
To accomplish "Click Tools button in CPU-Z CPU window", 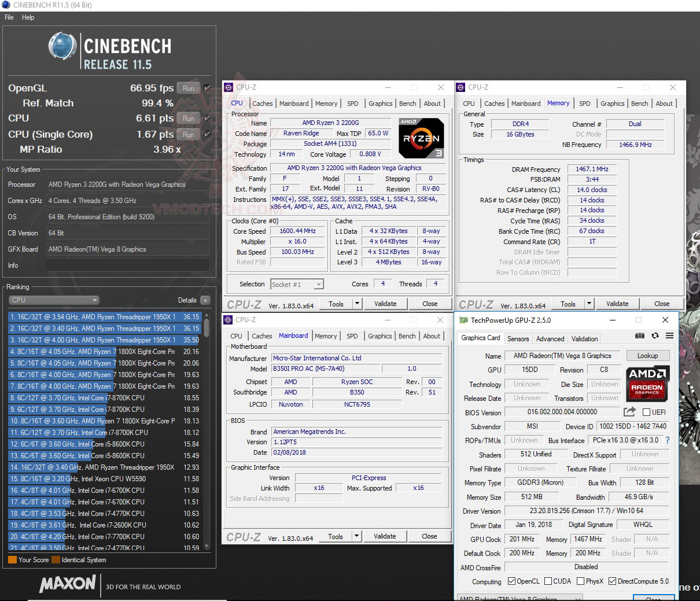I will tap(336, 304).
